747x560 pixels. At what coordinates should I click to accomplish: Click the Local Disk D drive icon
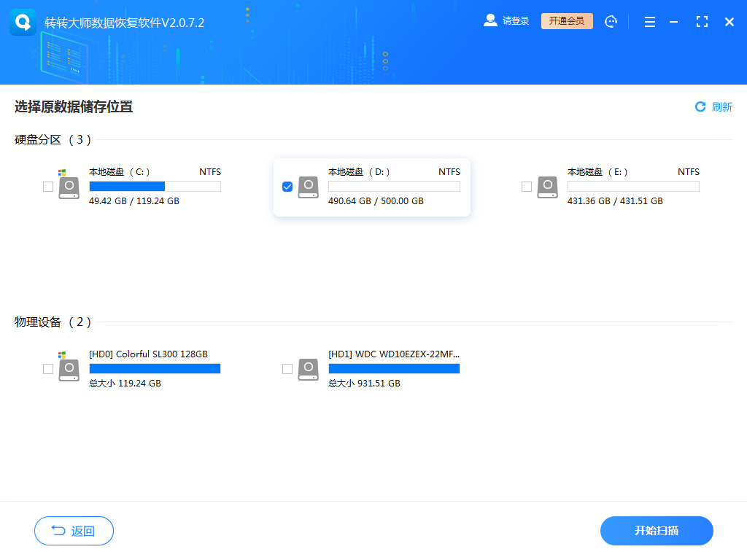[309, 187]
